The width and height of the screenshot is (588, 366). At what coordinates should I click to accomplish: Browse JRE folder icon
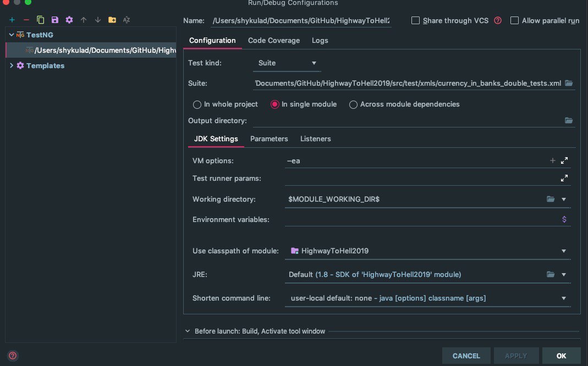click(x=551, y=274)
